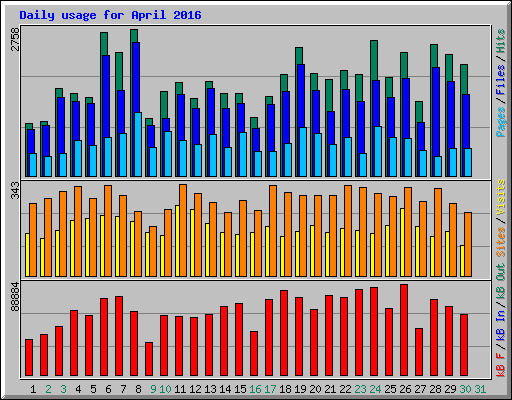Click the yellow sites bar for day 30
The width and height of the screenshot is (512, 400).
pos(462,261)
